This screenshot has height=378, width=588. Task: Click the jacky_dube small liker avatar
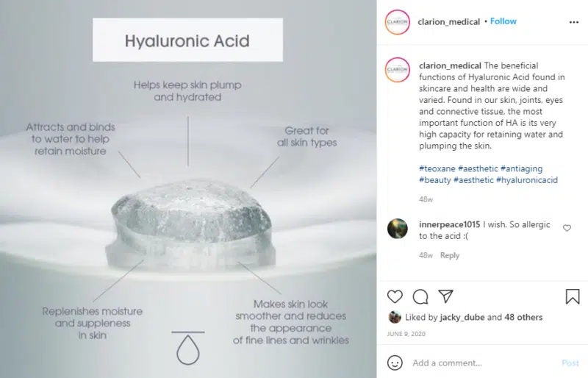395,317
